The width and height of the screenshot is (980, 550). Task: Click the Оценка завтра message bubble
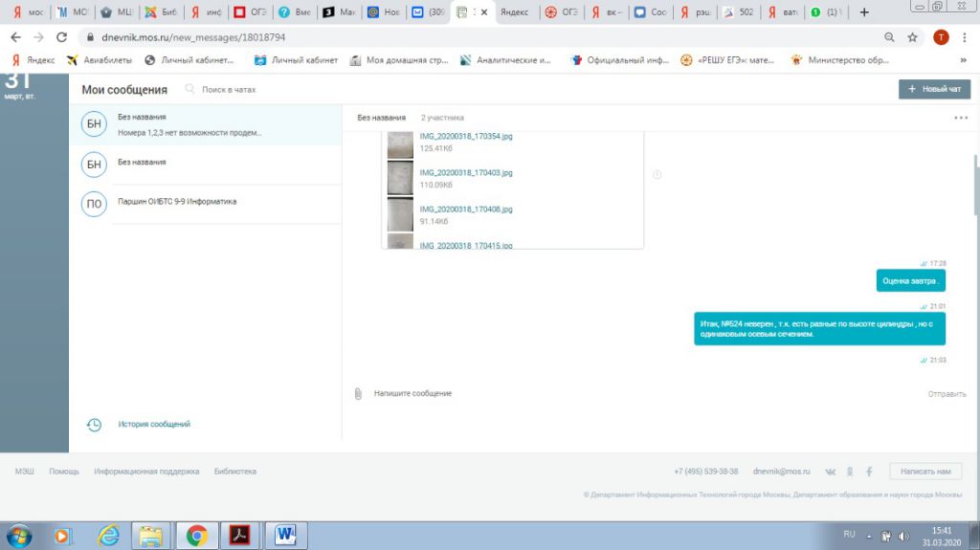pyautogui.click(x=911, y=280)
